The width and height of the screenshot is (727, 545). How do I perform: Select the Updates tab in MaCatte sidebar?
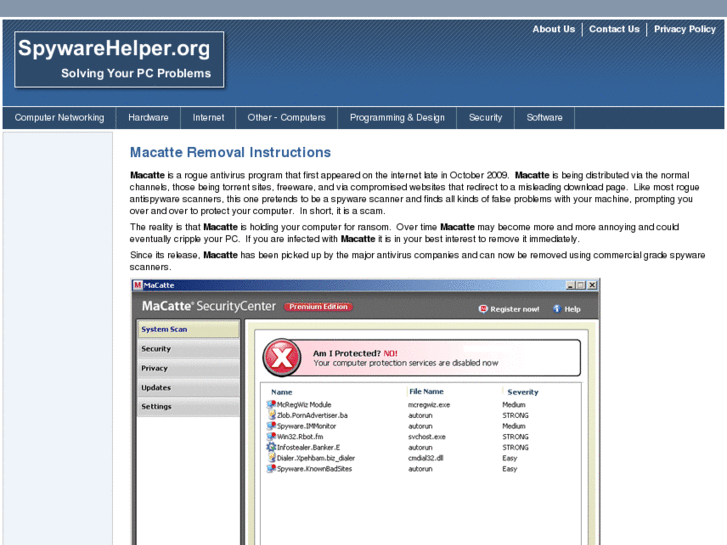click(188, 388)
